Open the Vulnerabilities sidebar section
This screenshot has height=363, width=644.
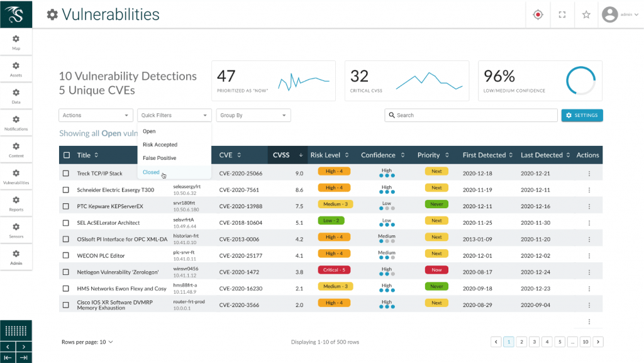[16, 177]
